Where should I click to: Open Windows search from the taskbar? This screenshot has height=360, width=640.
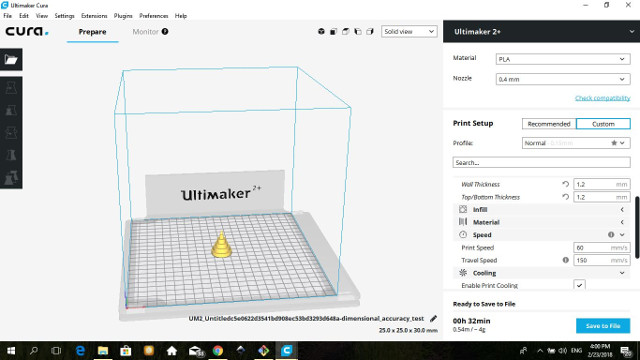tap(34, 351)
